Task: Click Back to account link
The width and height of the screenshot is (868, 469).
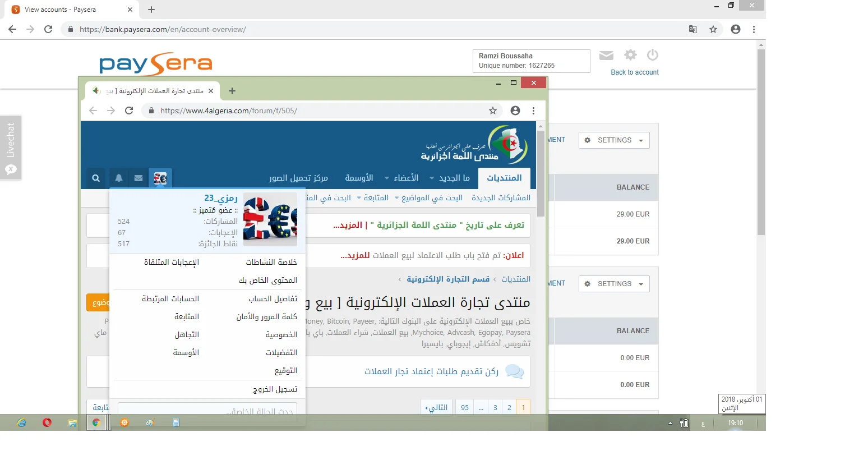Action: click(634, 72)
